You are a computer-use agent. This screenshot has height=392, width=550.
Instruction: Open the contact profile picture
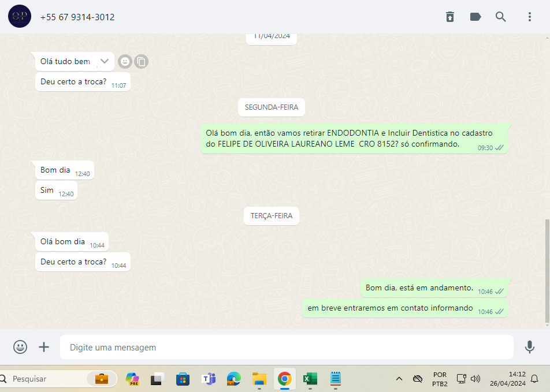[x=20, y=17]
